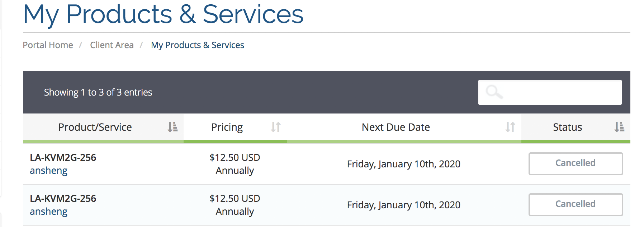
Task: Click the magnifier icon in the search box
Action: point(494,92)
